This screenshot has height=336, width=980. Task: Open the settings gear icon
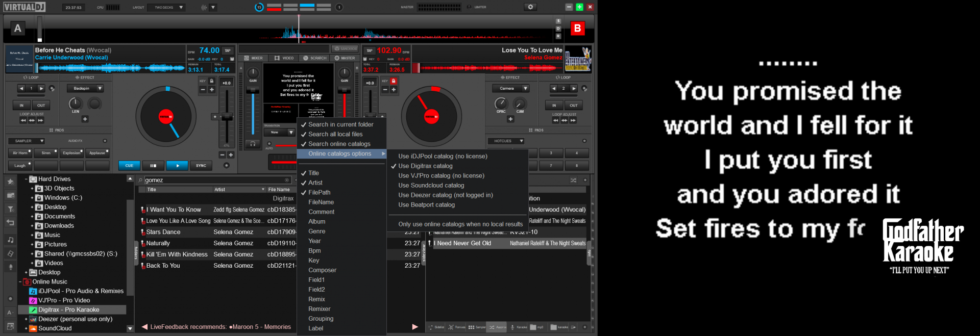[x=530, y=7]
